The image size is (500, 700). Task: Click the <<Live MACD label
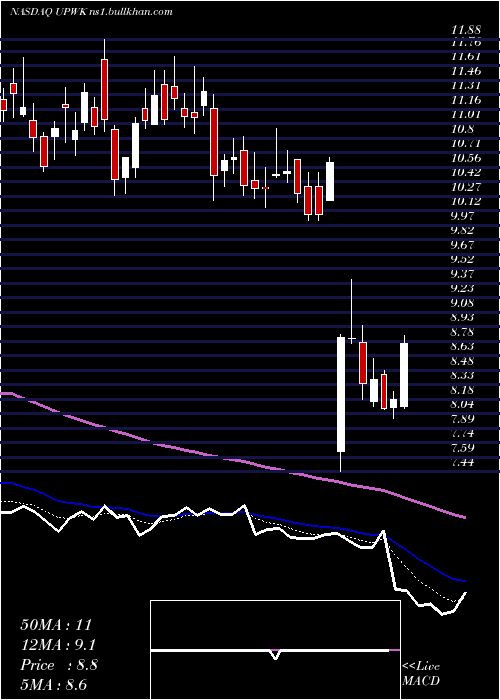pos(421,674)
